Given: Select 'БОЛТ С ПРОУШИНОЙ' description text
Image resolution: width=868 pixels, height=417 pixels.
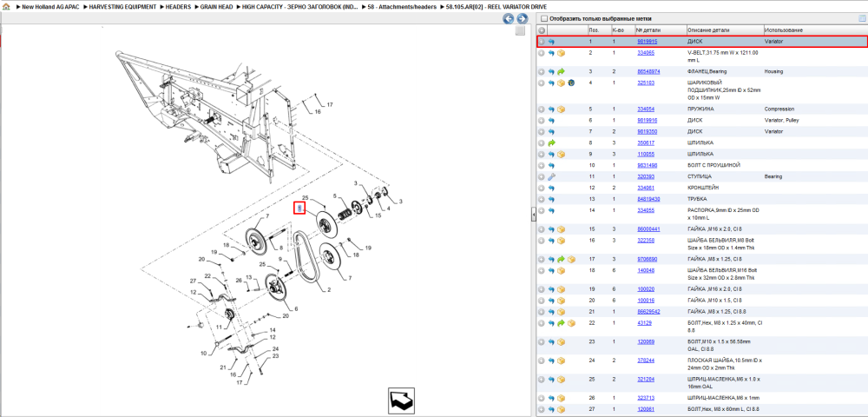Looking at the screenshot, I should pos(713,166).
